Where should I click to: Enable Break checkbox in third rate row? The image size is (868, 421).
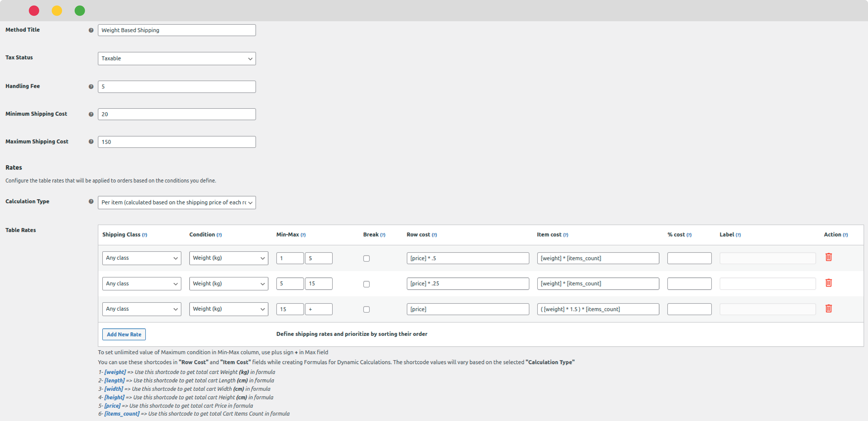pyautogui.click(x=366, y=309)
